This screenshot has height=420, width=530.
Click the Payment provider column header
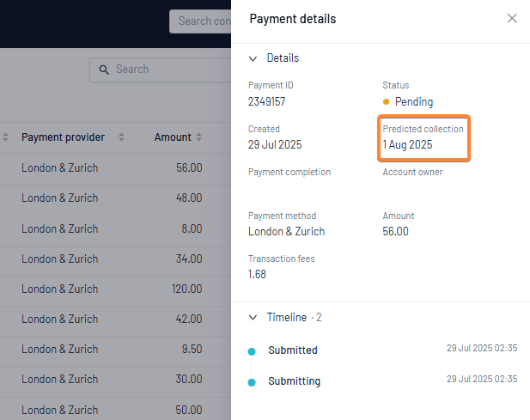click(x=63, y=137)
